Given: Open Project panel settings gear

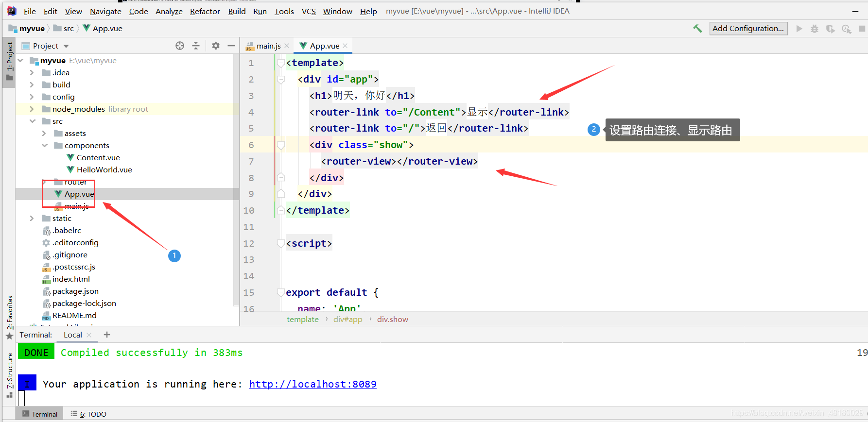Looking at the screenshot, I should [216, 46].
